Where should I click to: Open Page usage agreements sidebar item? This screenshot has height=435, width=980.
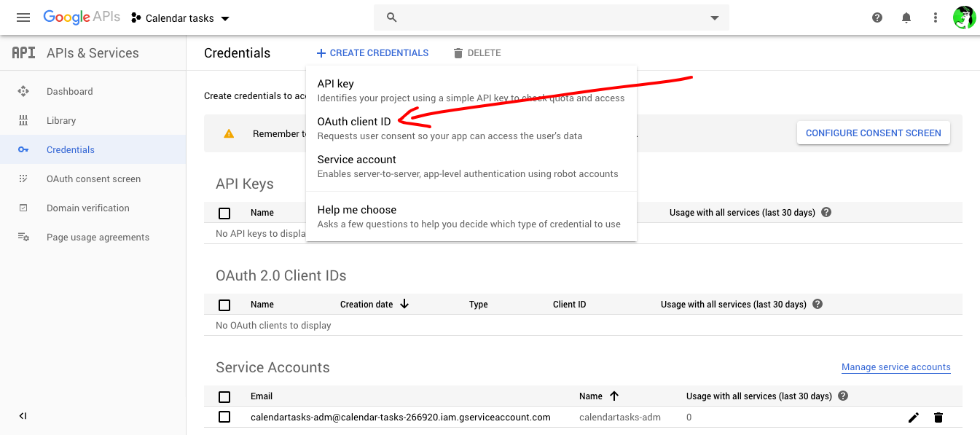pos(93,237)
